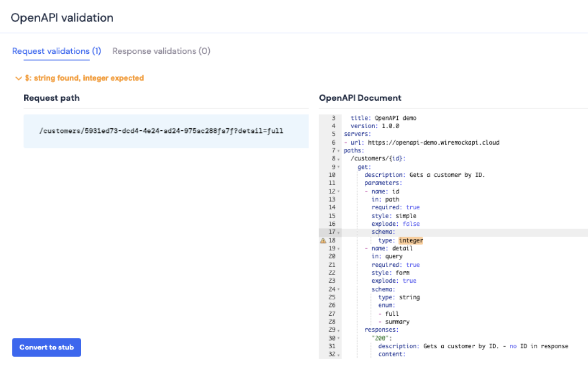Click the 'no ID in response' description line
The image size is (588, 369).
[x=473, y=346]
